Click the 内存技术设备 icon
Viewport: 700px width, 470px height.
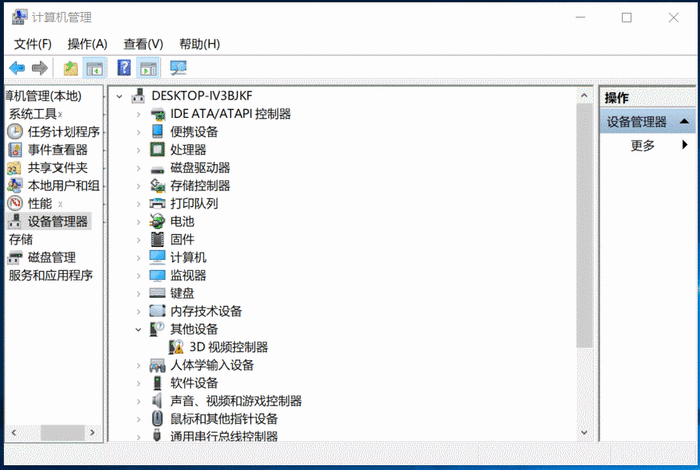(x=157, y=311)
